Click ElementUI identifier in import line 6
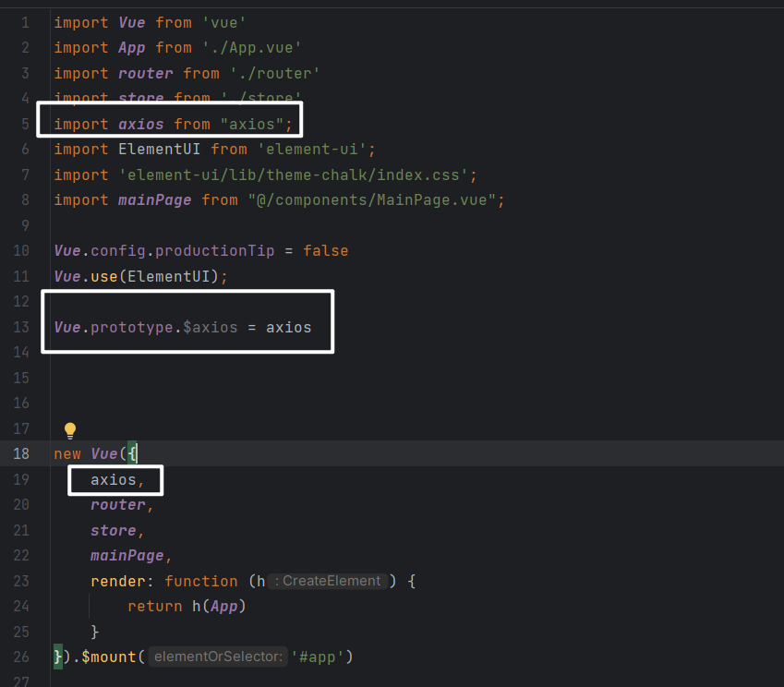This screenshot has width=784, height=687. tap(160, 150)
